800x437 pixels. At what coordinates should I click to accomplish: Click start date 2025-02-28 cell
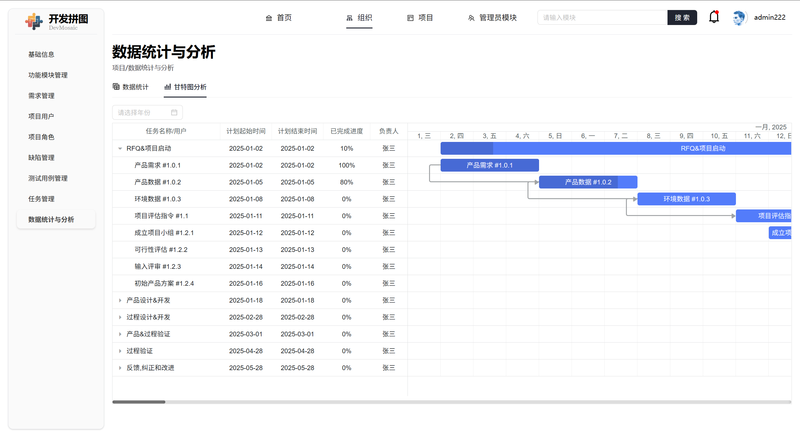tap(246, 317)
